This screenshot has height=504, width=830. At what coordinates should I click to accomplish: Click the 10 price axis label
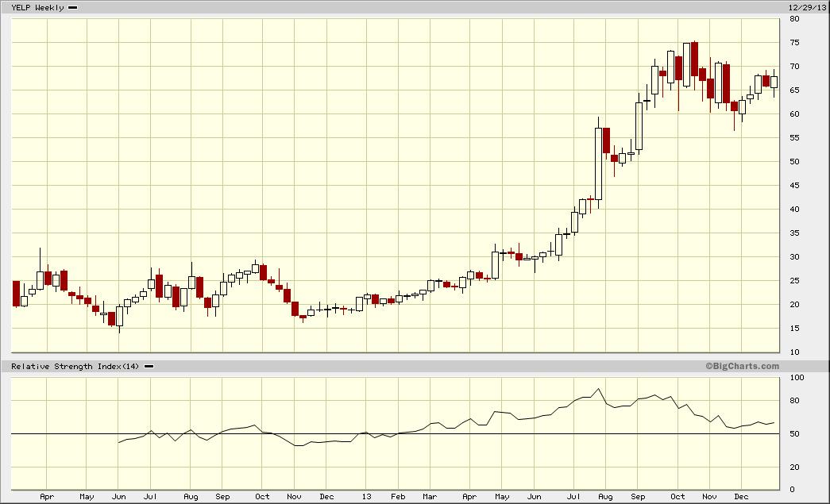(794, 352)
